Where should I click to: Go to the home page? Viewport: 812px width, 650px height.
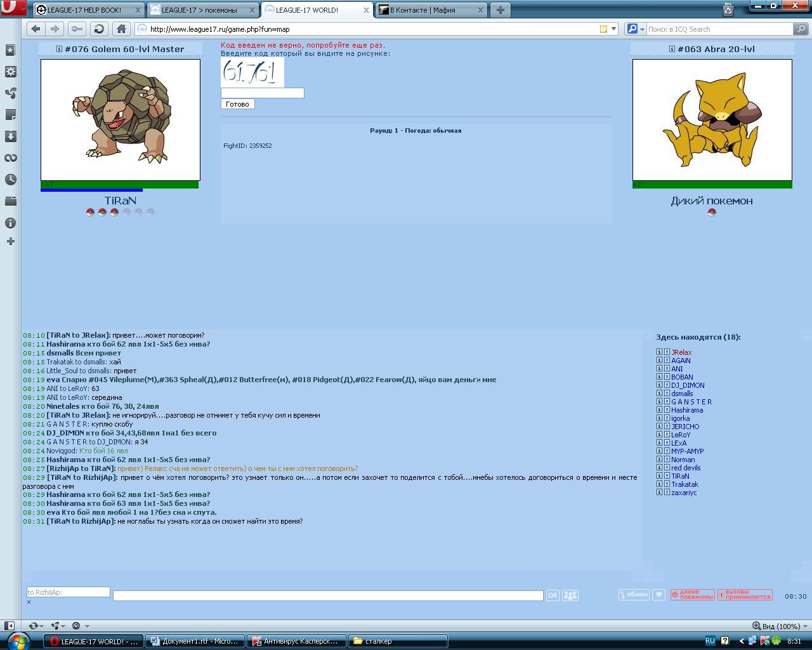click(x=121, y=29)
